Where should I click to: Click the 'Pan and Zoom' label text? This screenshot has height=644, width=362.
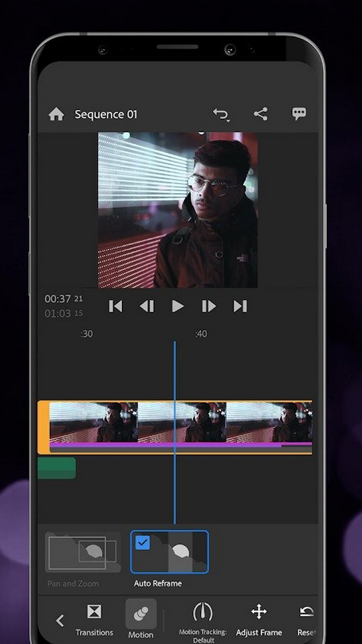(73, 583)
